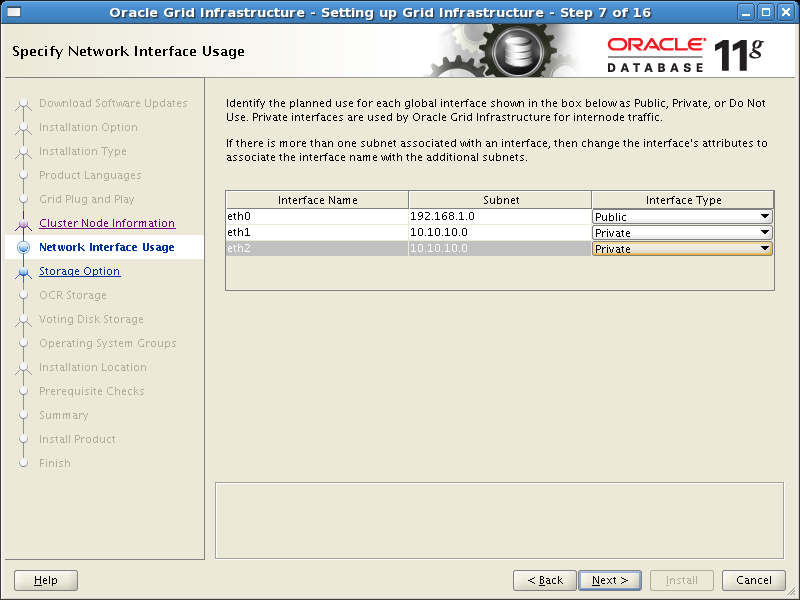Open the Interface Type dropdown for eth2

(682, 248)
